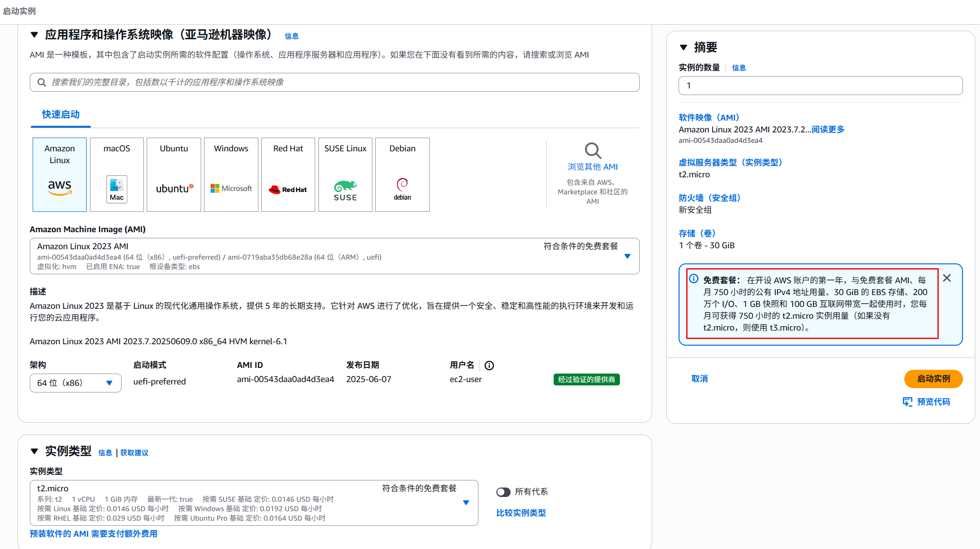Switch to the 快速启动 tab
This screenshot has width=980, height=549.
[61, 114]
